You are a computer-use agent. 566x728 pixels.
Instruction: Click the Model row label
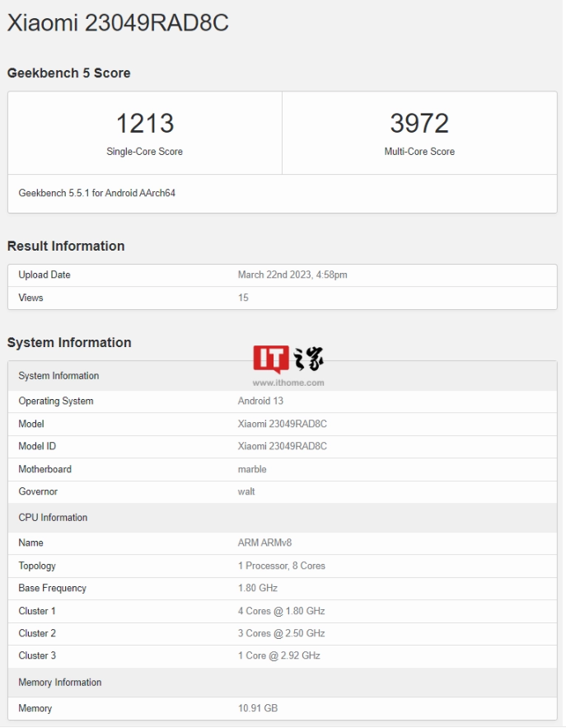click(31, 424)
